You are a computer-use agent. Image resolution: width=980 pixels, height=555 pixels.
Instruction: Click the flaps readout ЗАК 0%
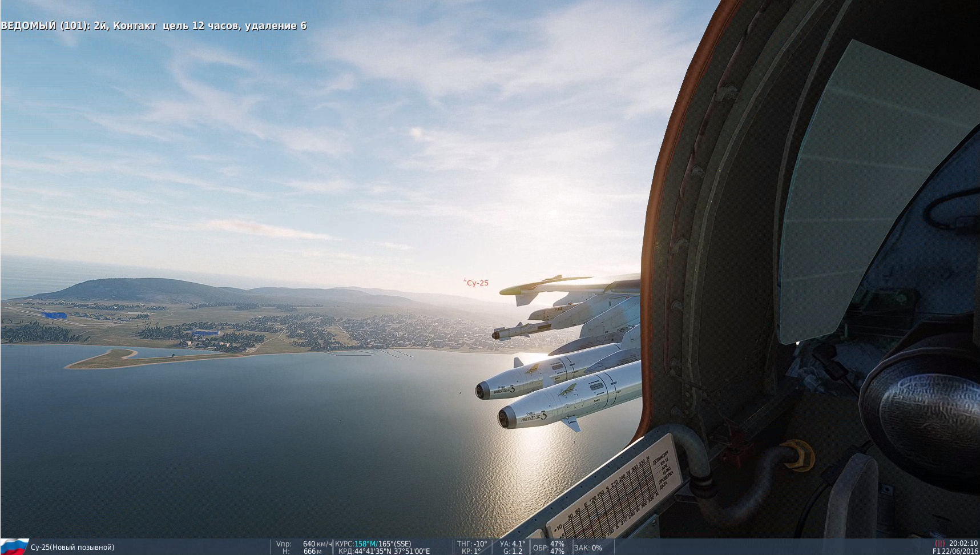588,548
